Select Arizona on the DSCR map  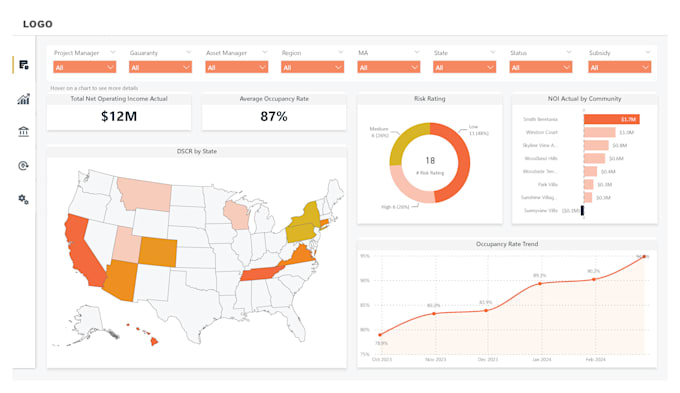121,280
